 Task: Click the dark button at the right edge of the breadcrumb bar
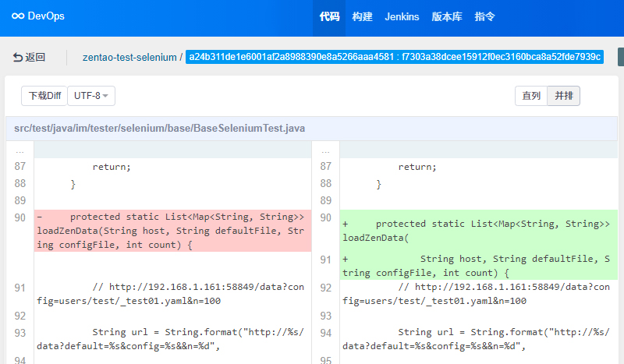620,57
